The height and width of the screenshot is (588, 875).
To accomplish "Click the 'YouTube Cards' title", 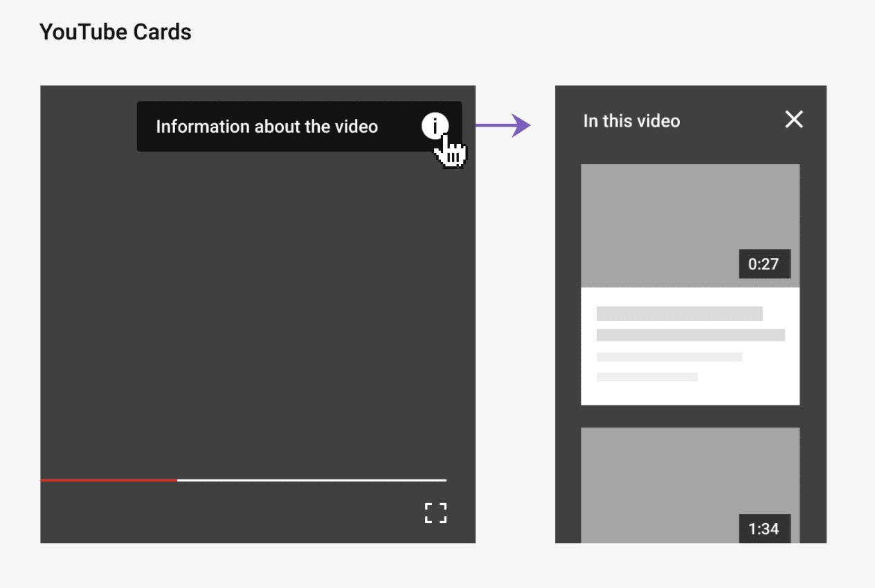I will (x=116, y=32).
